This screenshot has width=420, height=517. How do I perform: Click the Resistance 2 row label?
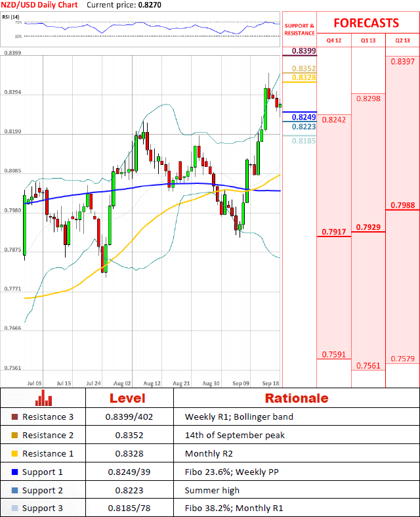click(x=48, y=436)
